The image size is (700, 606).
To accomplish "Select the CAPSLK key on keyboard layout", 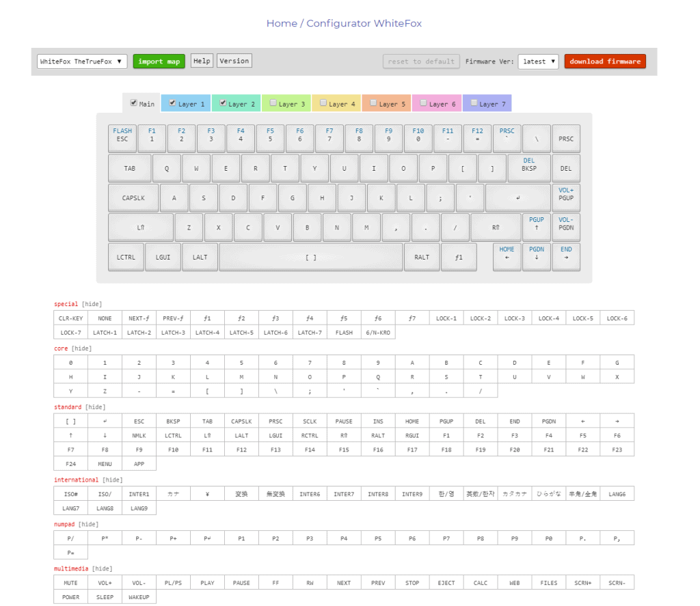I will pyautogui.click(x=133, y=197).
